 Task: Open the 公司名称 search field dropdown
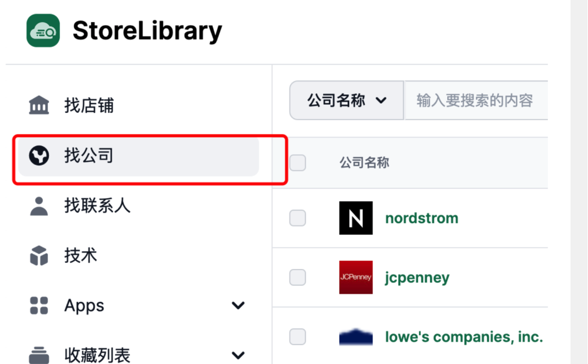tap(347, 101)
